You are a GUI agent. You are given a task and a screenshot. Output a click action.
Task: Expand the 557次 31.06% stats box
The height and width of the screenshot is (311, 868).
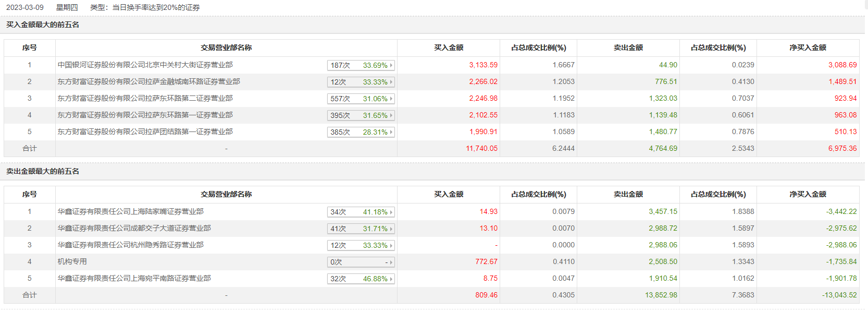click(x=361, y=99)
